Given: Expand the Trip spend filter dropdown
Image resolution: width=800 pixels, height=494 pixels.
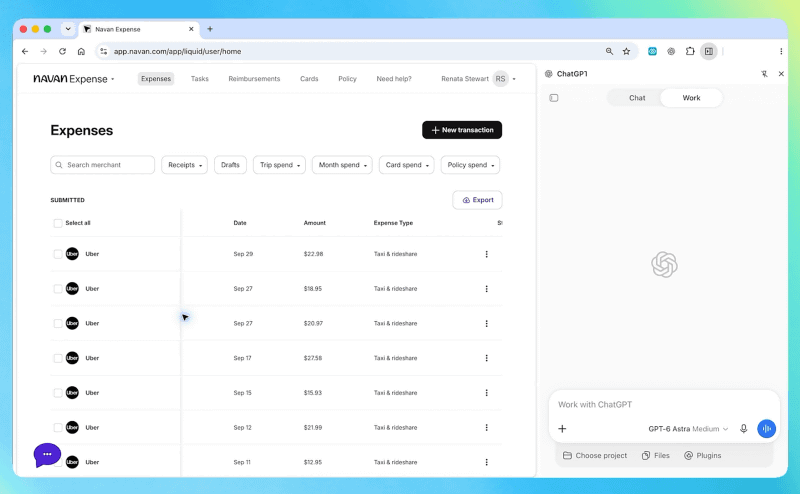Looking at the screenshot, I should tap(279, 165).
